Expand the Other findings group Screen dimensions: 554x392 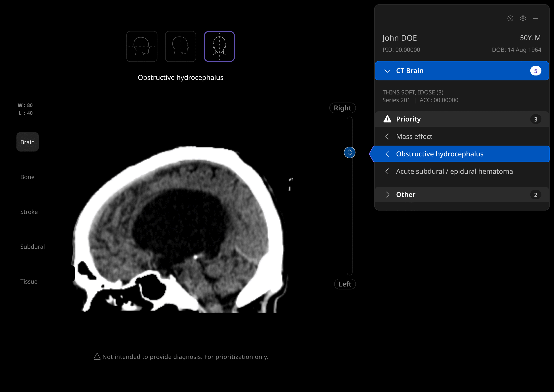pyautogui.click(x=387, y=195)
